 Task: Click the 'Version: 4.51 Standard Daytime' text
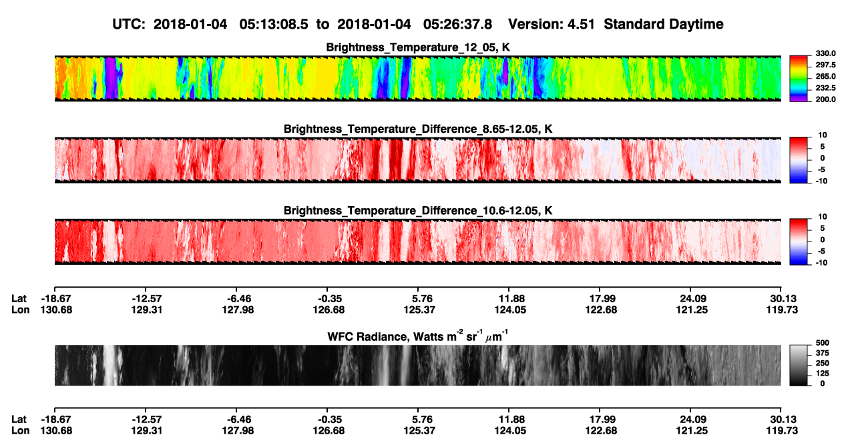click(616, 24)
